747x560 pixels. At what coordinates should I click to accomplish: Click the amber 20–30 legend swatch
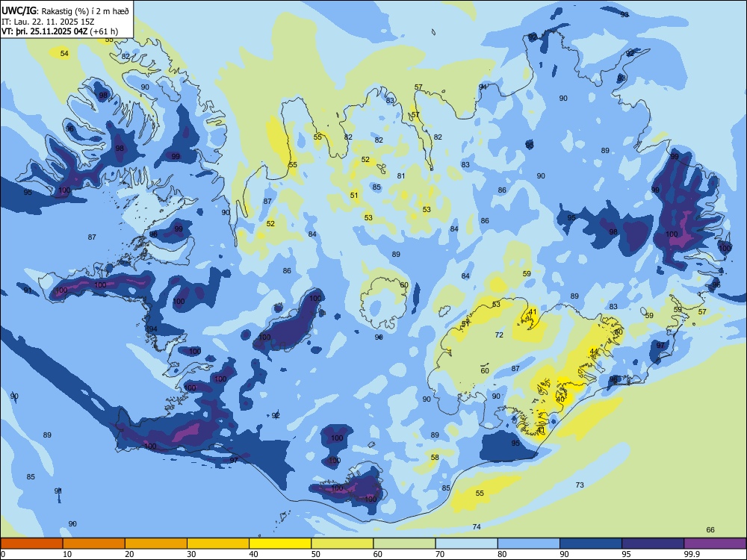[156, 544]
